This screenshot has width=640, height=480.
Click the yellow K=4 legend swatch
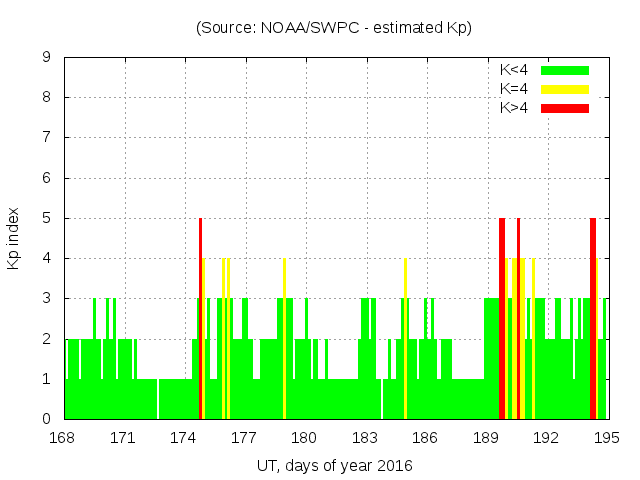point(565,89)
